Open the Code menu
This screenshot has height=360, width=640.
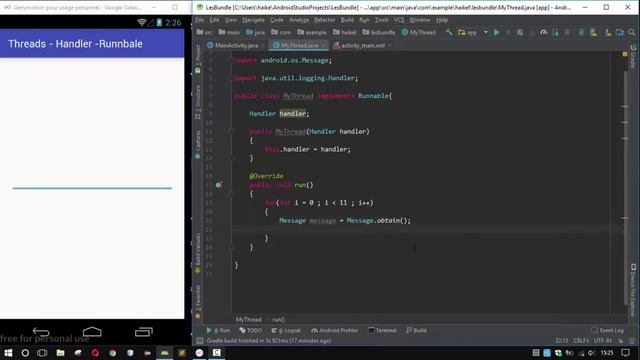coord(276,20)
